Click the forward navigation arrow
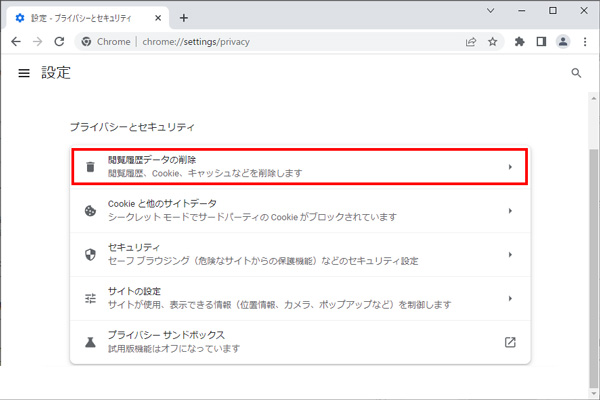600x400 pixels. point(38,41)
